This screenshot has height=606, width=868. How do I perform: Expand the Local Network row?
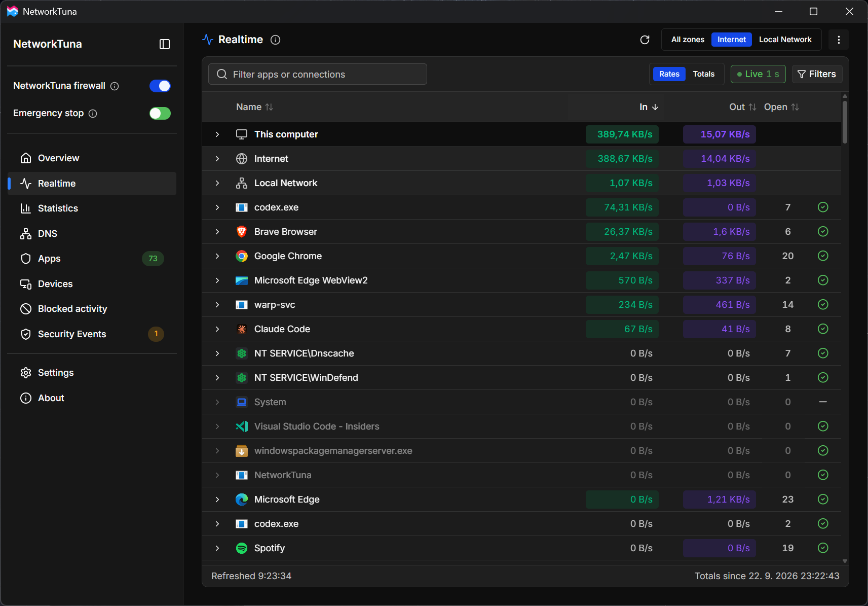pos(217,183)
